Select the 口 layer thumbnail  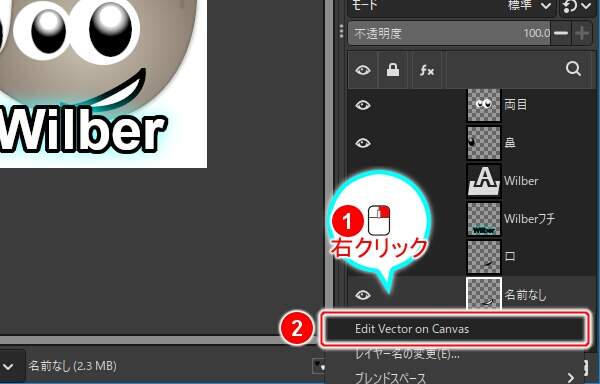[484, 257]
